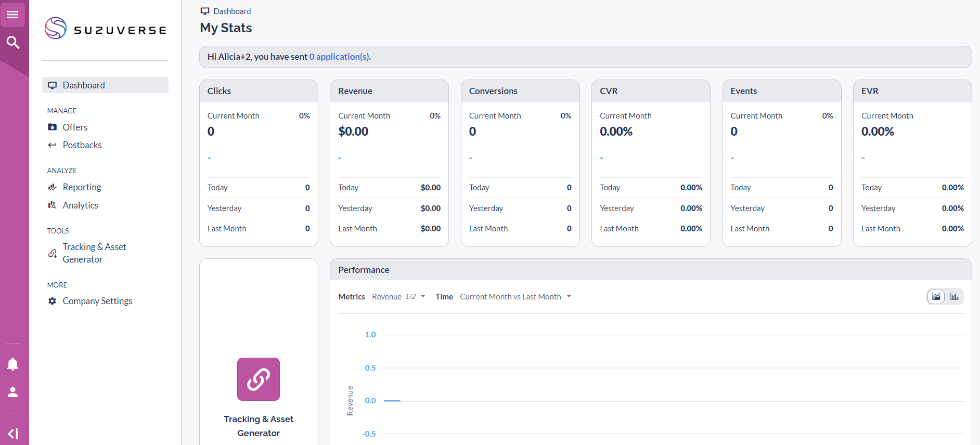Viewport: 980px width, 445px height.
Task: Go to Postbacks page
Action: pos(82,145)
